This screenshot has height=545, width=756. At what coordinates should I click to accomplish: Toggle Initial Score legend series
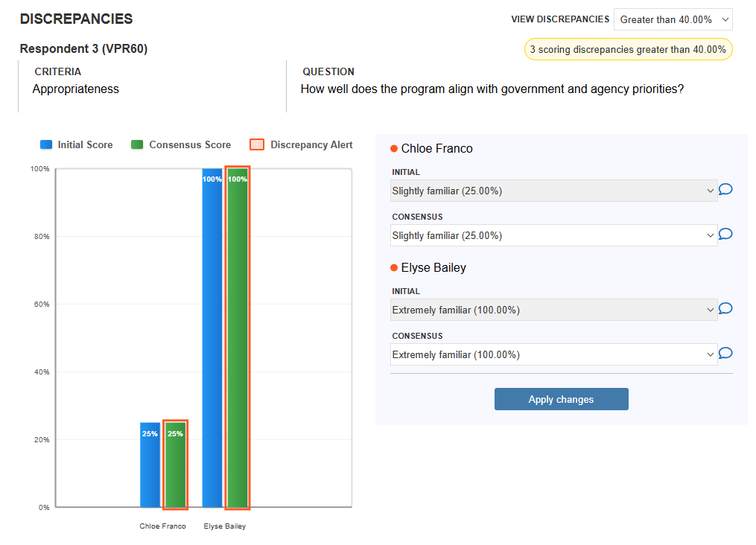coord(77,144)
